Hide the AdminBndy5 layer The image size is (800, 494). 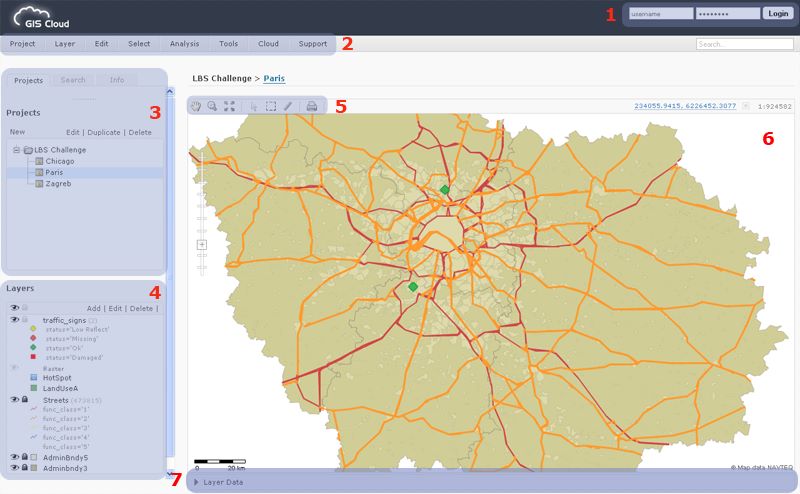15,457
